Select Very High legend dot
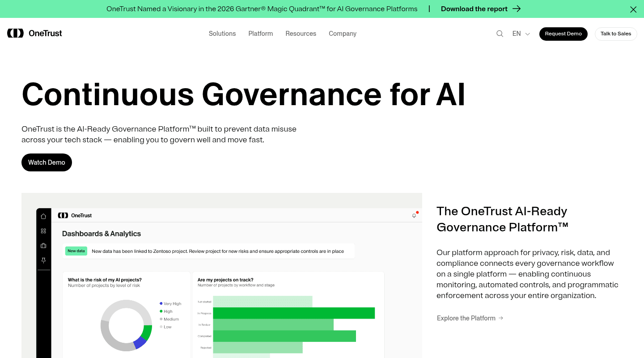This screenshot has width=644, height=358. (161, 303)
